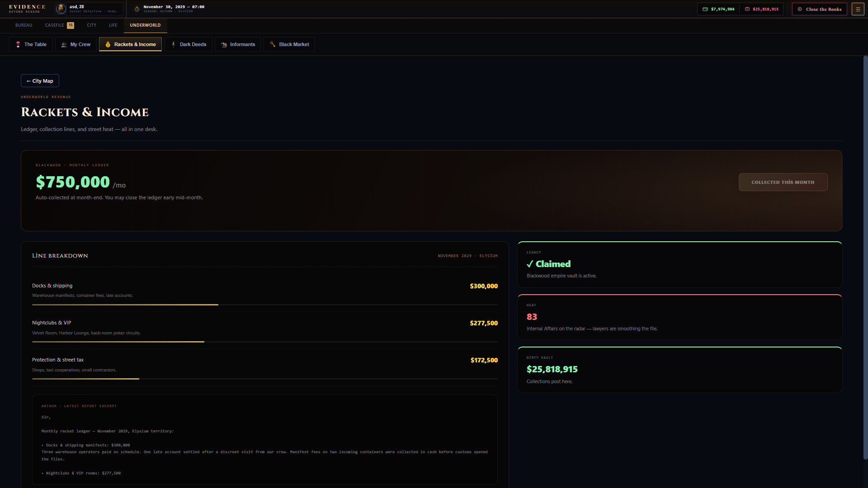Screen dimensions: 868x488
Task: Open the Casefile tab
Action: pyautogui.click(x=59, y=25)
